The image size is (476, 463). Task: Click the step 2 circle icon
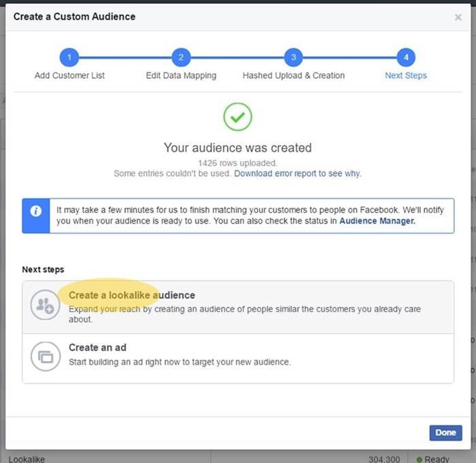pos(181,57)
